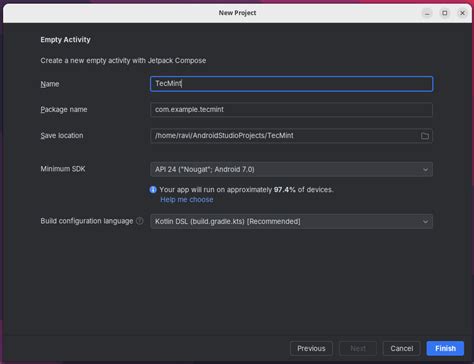Screen dimensions: 474x364
Task: Minimize the New Project window
Action: pos(427,13)
